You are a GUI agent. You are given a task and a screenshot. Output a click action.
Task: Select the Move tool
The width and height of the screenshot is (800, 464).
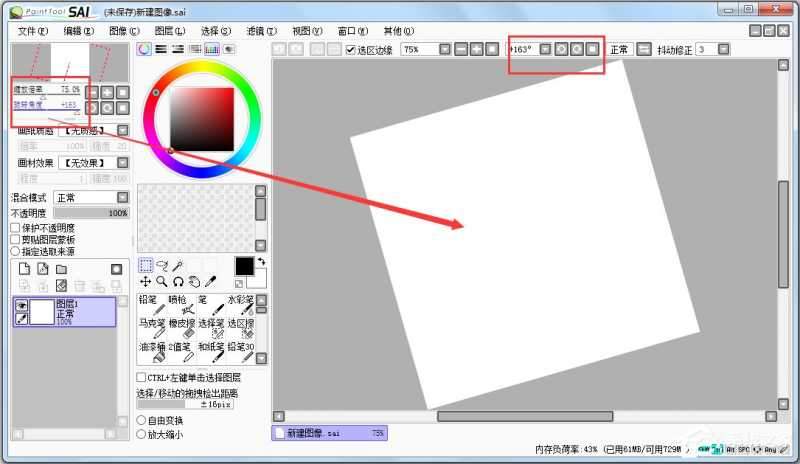(x=145, y=282)
